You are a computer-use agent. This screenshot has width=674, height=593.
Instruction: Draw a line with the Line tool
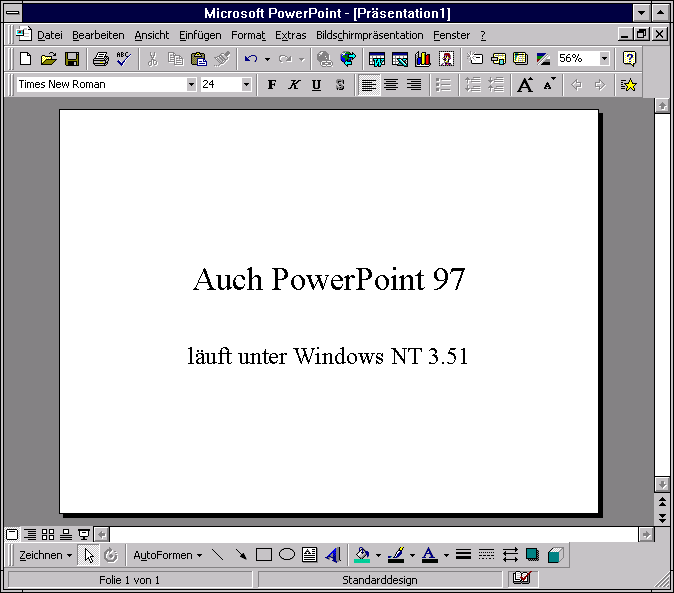click(218, 555)
